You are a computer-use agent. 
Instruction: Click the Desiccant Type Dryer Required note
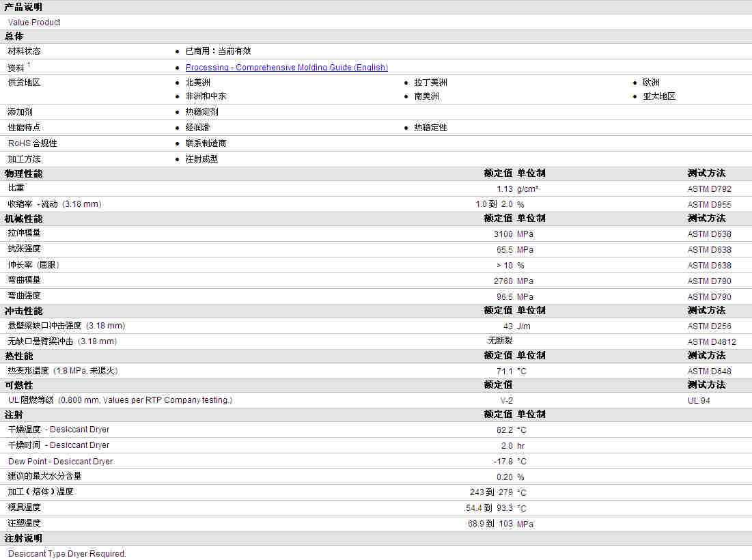pos(67,554)
